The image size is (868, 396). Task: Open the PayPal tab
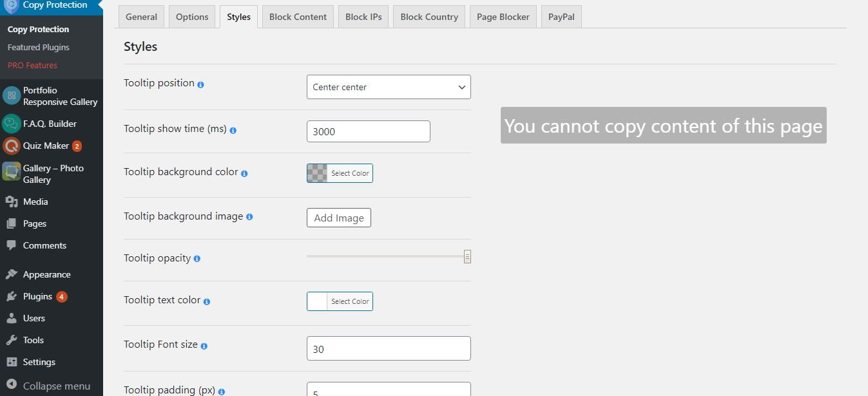pos(561,17)
